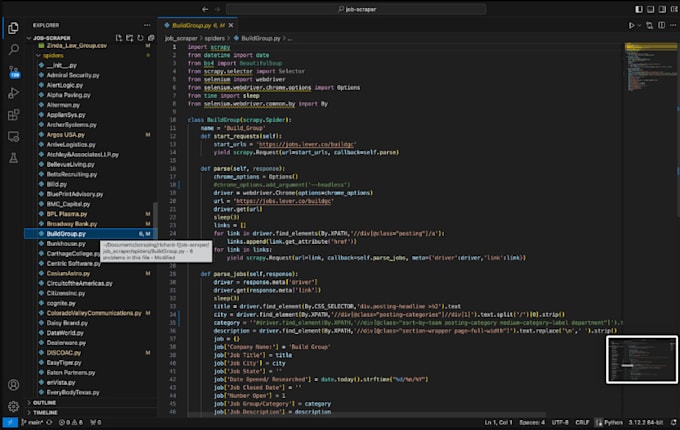Toggle secondary side bar visibility

(662, 9)
